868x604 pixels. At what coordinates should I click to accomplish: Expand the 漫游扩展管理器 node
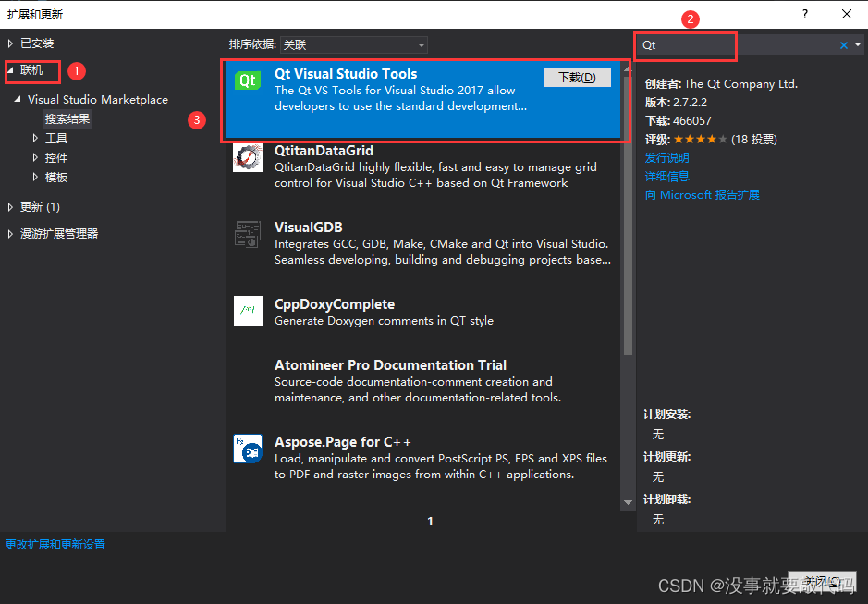10,234
